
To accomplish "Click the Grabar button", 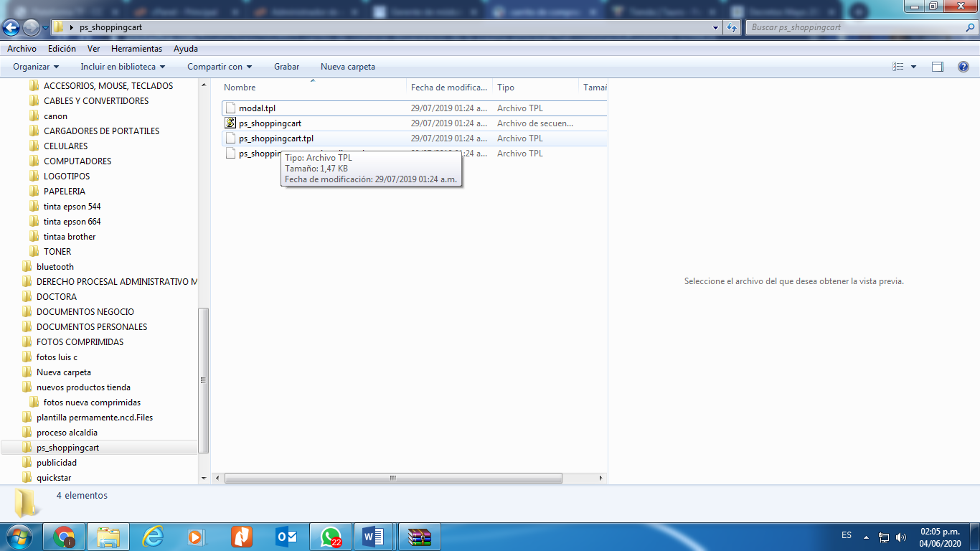I will point(286,67).
